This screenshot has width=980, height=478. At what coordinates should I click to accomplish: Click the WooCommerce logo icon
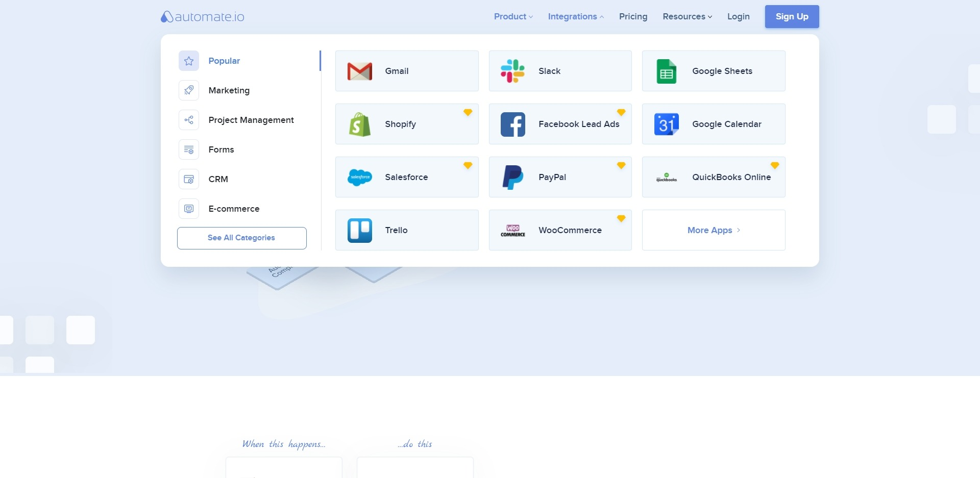[513, 231]
